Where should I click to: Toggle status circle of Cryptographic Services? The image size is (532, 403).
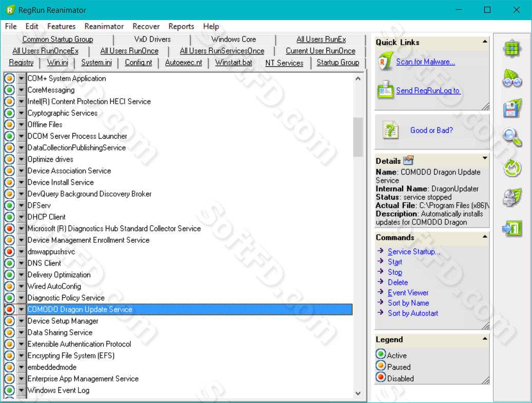10,113
